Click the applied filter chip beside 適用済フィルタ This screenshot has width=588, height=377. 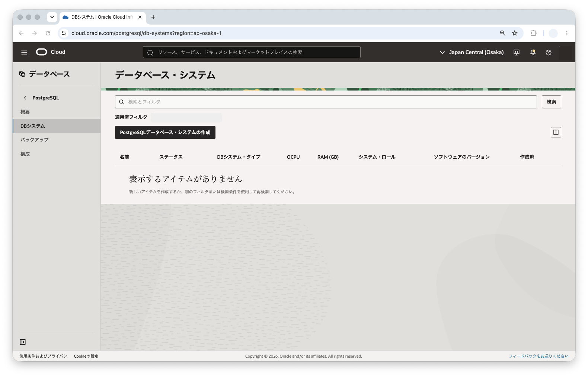186,117
